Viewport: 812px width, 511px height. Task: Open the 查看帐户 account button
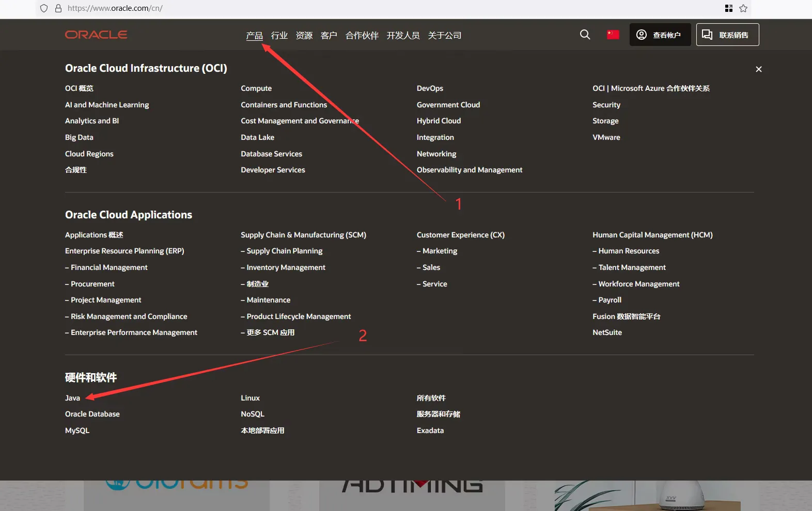point(660,35)
